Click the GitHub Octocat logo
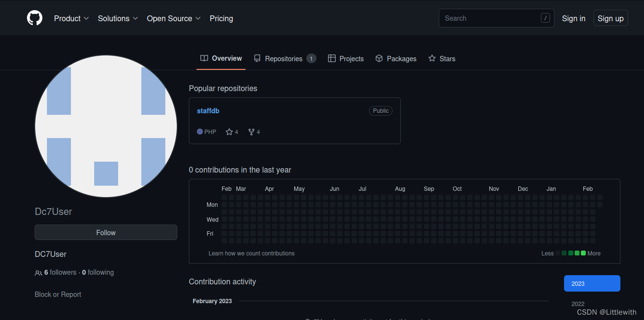This screenshot has width=644, height=320. point(35,18)
